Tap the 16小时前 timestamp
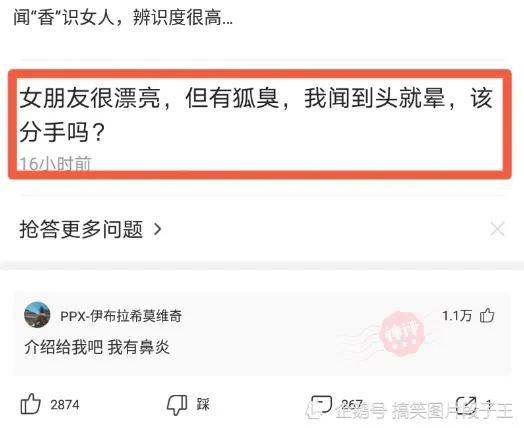This screenshot has height=428, width=524. pos(55,163)
